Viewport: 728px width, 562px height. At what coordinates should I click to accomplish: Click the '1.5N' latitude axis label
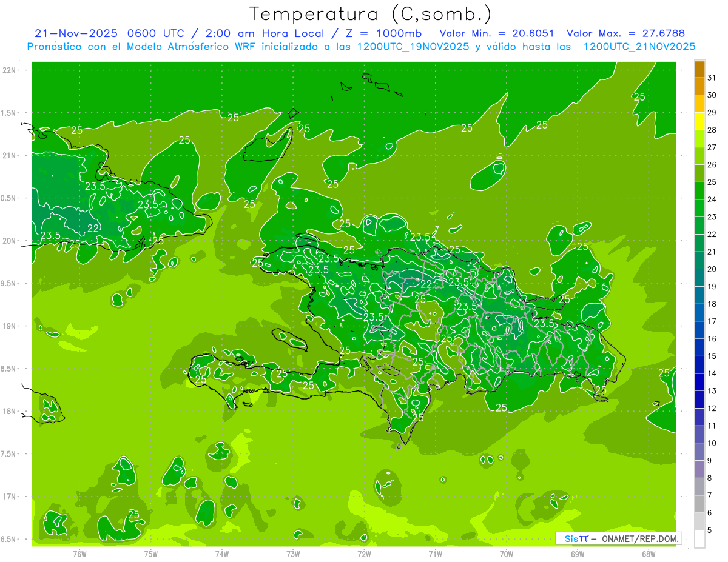[9, 113]
